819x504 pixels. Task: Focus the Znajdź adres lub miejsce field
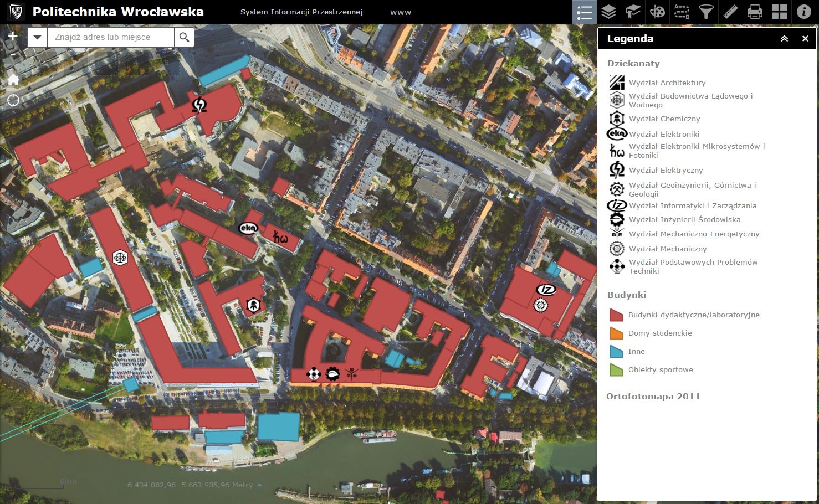[x=111, y=37]
